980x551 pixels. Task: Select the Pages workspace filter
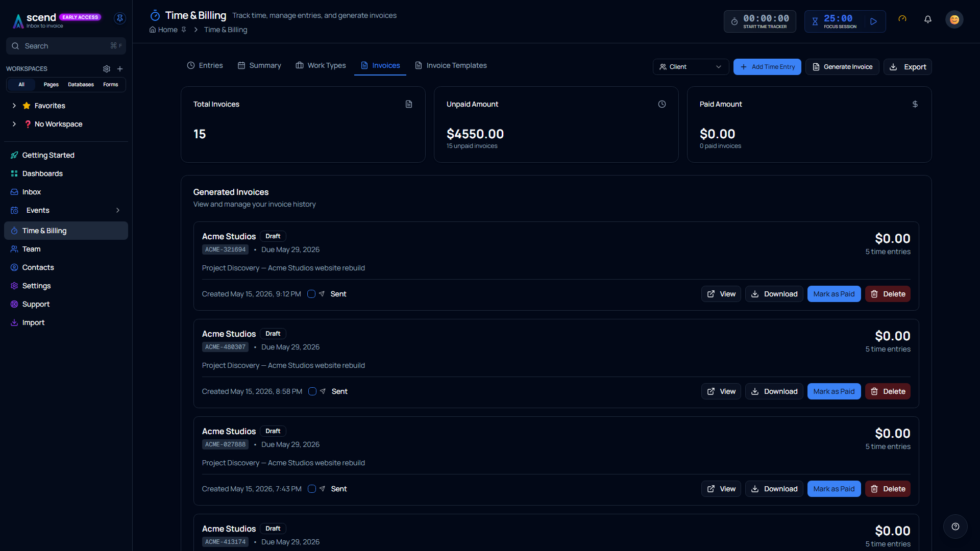51,85
